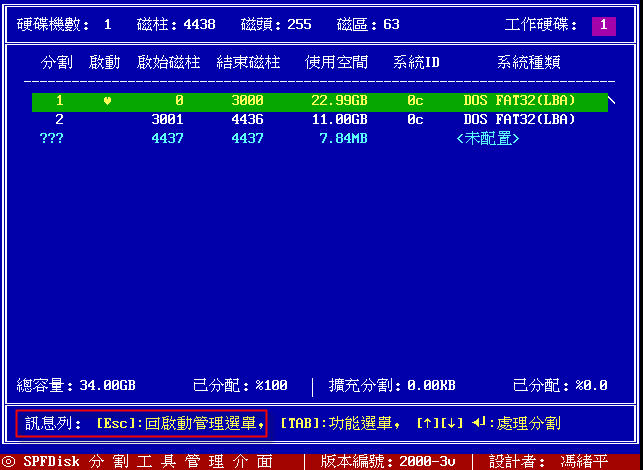The width and height of the screenshot is (643, 470).
Task: Click the 分割 column header
Action: (x=57, y=63)
